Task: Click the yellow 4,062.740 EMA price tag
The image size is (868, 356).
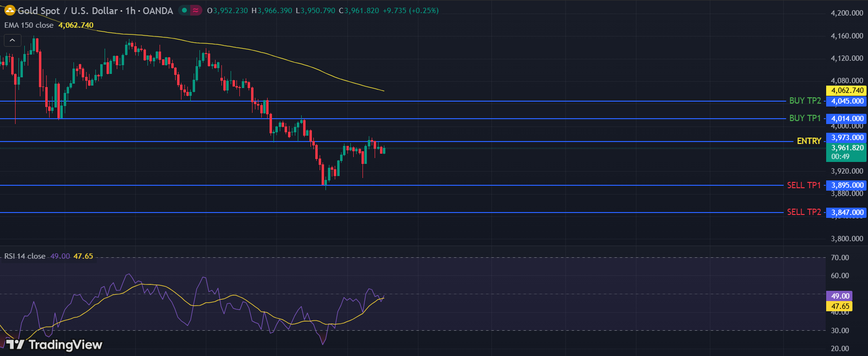Action: (x=847, y=90)
